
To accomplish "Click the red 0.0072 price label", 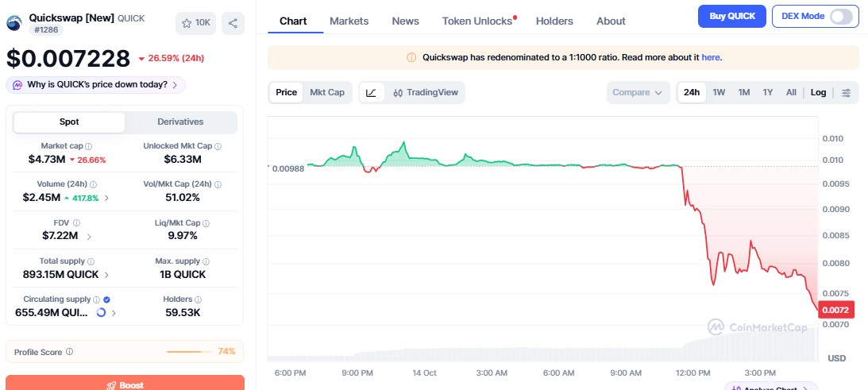I will tap(836, 310).
